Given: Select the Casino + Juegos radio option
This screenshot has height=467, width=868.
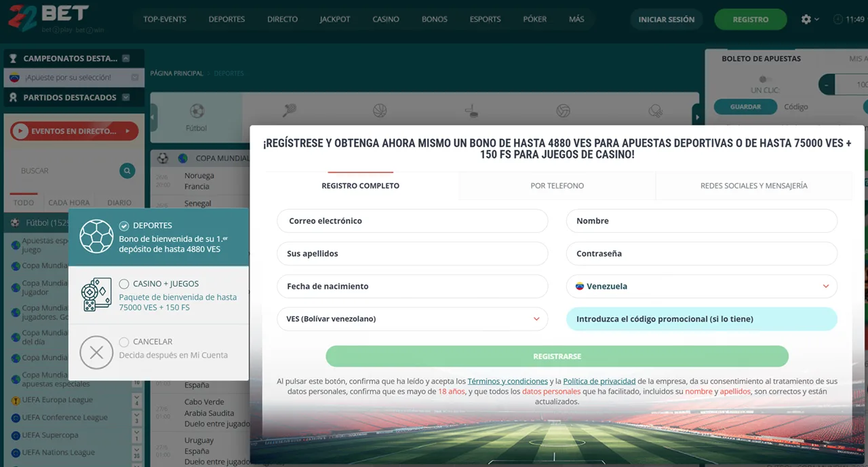Looking at the screenshot, I should pyautogui.click(x=123, y=284).
